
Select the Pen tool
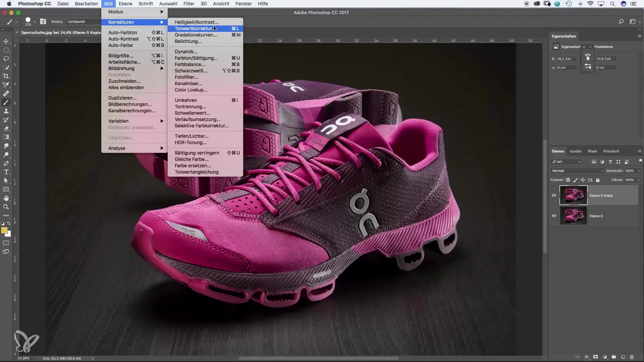[x=6, y=163]
